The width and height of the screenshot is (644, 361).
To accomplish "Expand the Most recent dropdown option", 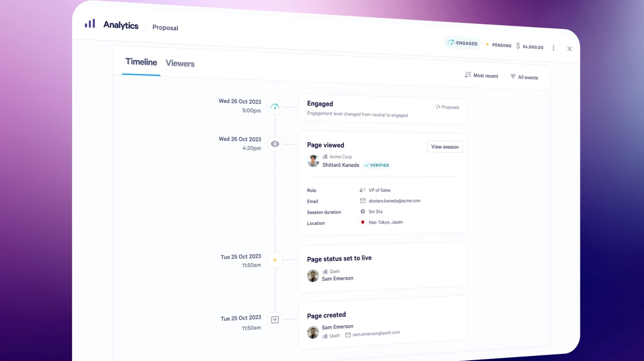I will pyautogui.click(x=482, y=75).
